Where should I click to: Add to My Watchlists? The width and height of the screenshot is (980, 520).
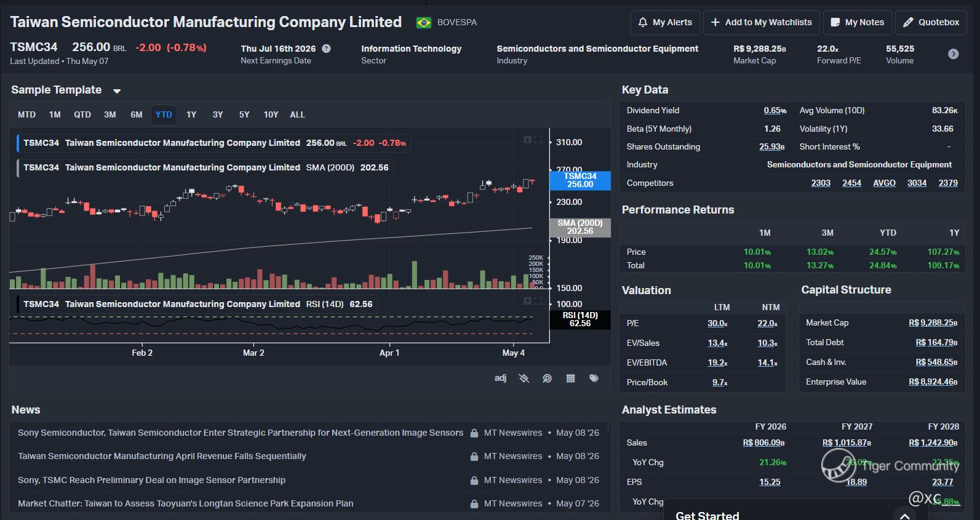(761, 22)
